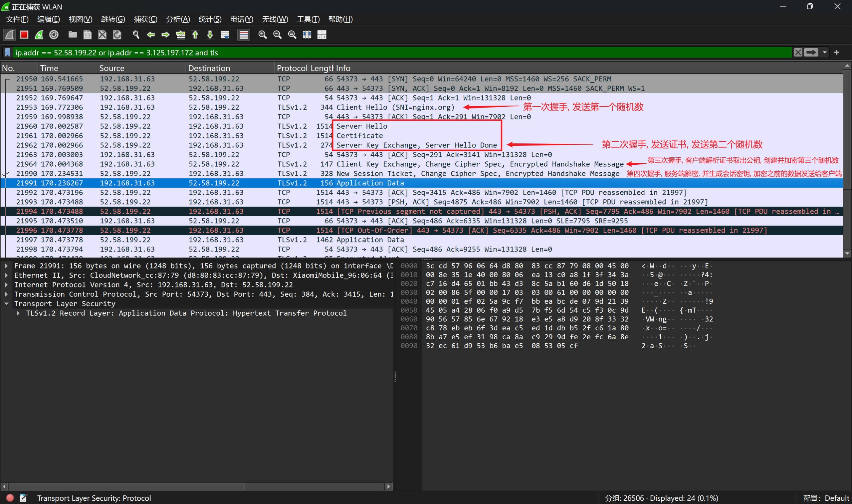The width and height of the screenshot is (852, 504).
Task: Collapse the Transport Layer Security tree
Action: point(6,304)
